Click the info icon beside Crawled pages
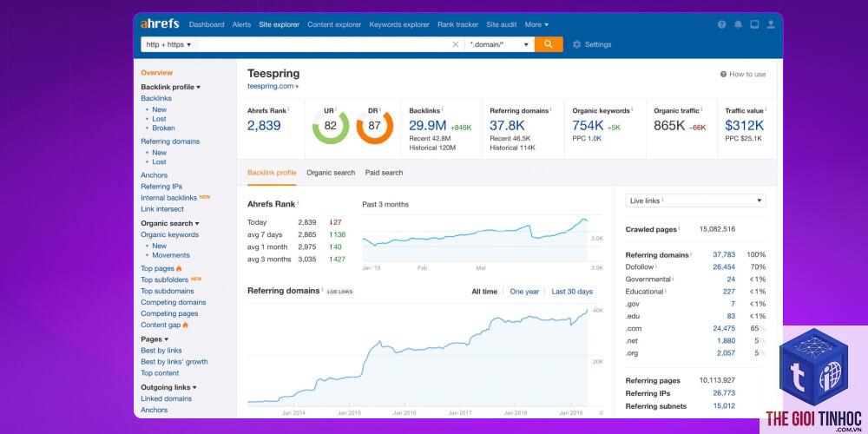 680,228
